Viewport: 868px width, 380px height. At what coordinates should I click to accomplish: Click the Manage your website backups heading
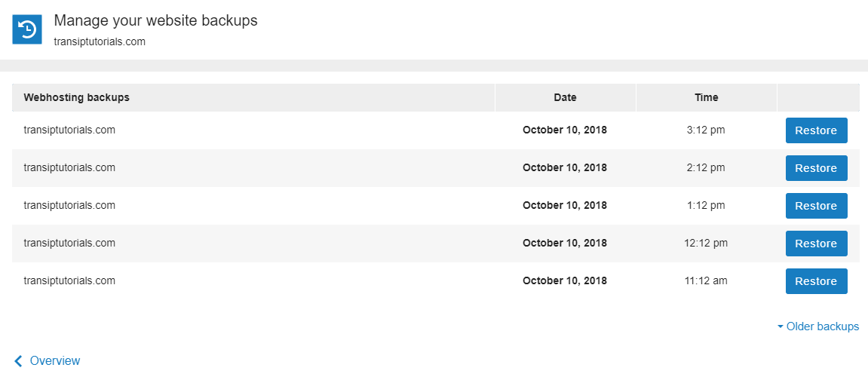point(155,21)
